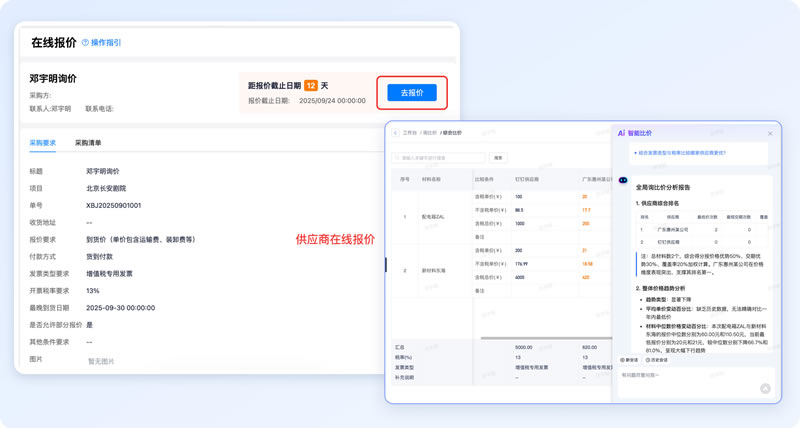Click the AI robot avatar icon
Image resolution: width=800 pixels, height=428 pixels.
[623, 181]
